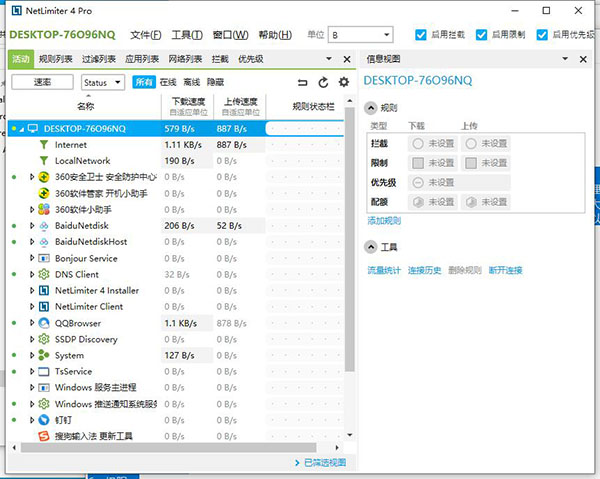Image resolution: width=600 pixels, height=479 pixels.
Task: Open the 窗口(W) menu
Action: pyautogui.click(x=230, y=35)
